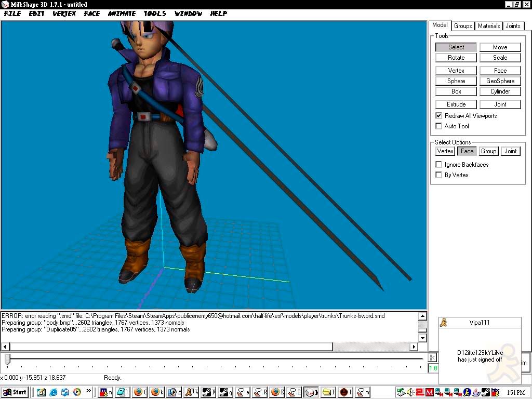Open the volume speaker icon in system tray
The width and height of the screenshot is (532, 399).
pos(410,392)
